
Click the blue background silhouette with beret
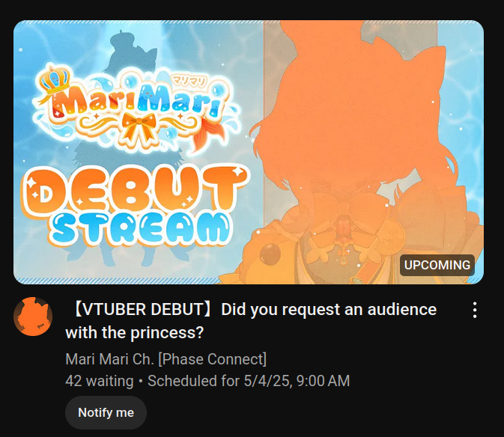click(x=130, y=52)
